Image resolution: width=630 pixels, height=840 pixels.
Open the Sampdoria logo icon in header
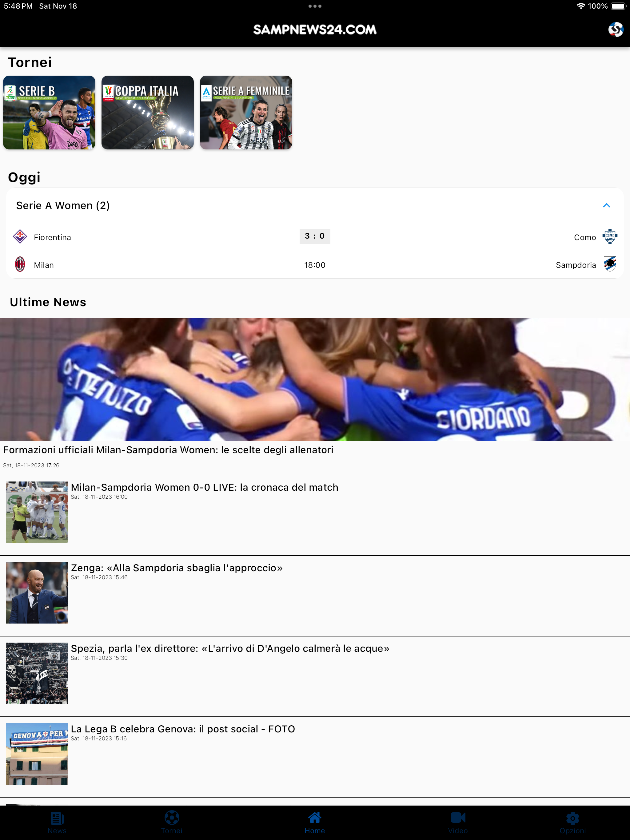(x=616, y=29)
